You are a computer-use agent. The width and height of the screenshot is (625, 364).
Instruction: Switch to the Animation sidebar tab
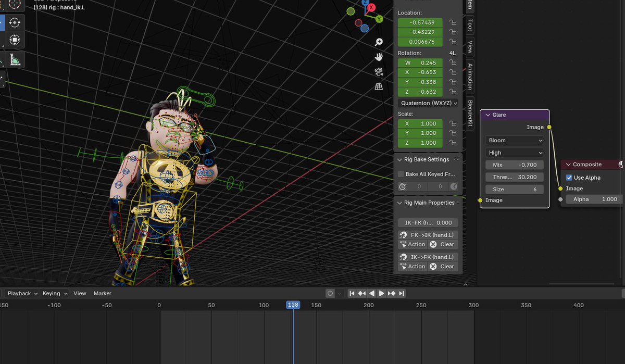pos(470,77)
